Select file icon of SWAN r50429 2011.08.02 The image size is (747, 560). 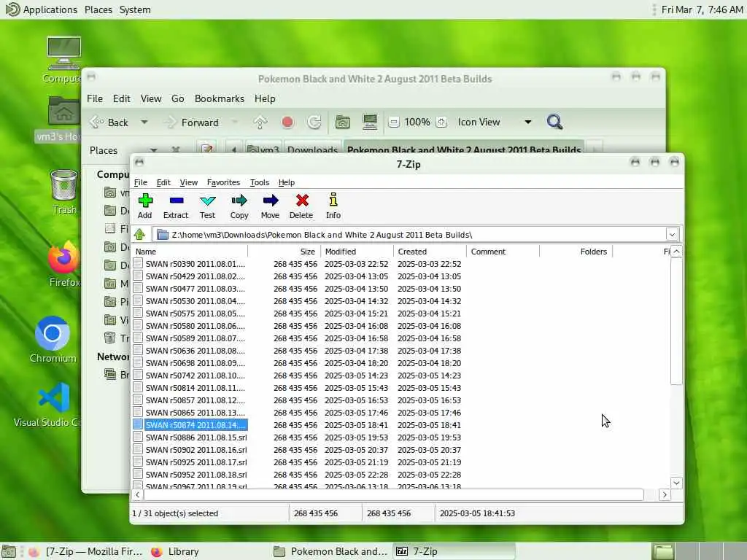pyautogui.click(x=138, y=276)
